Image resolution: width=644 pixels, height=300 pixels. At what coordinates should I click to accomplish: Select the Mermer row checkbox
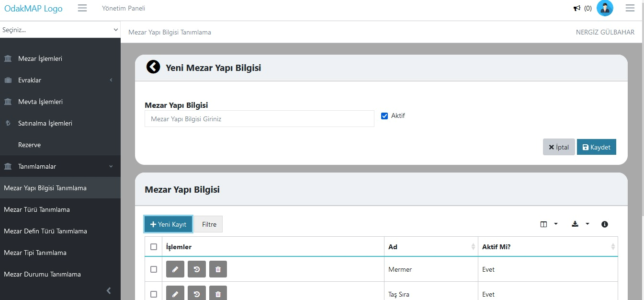[154, 269]
